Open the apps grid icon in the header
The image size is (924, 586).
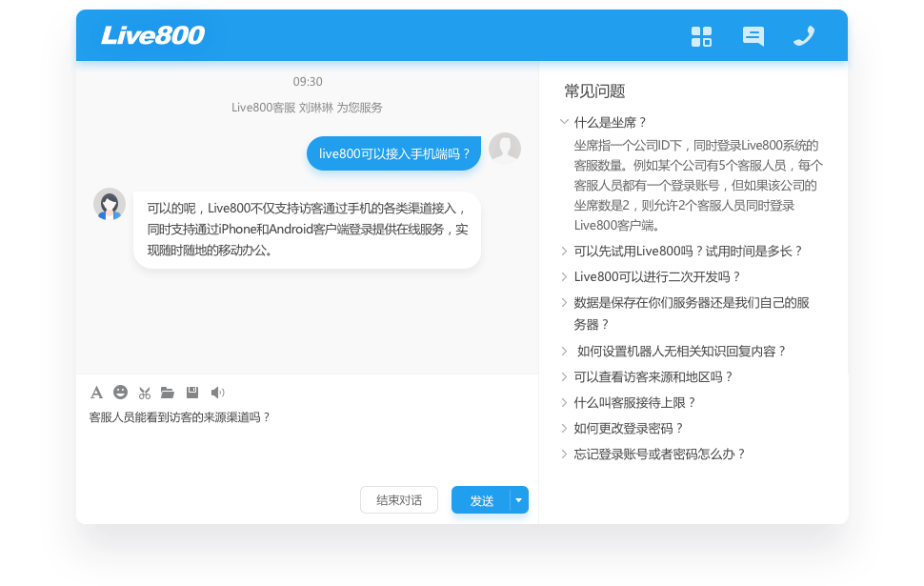click(x=701, y=36)
